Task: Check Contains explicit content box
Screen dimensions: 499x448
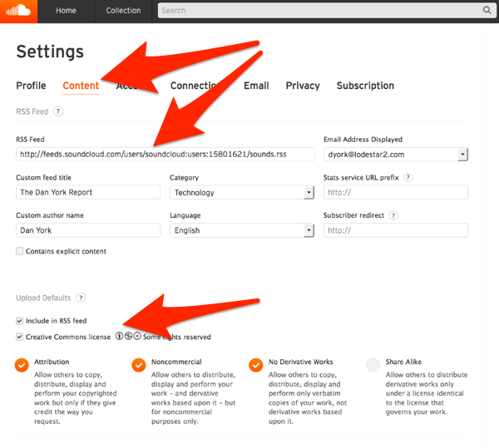Action: [19, 251]
